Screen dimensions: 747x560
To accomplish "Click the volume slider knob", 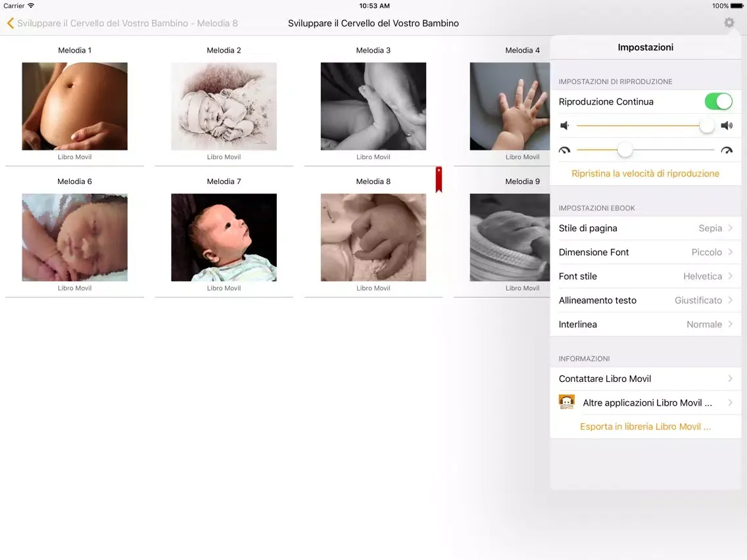I will (707, 126).
